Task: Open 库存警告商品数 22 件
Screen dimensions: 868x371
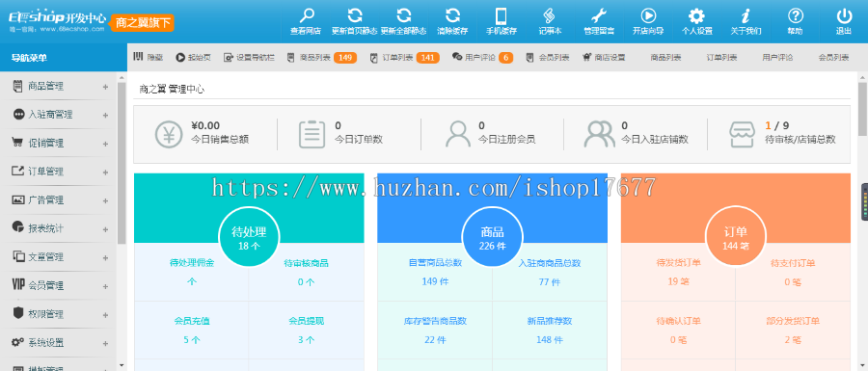Action: coord(435,330)
